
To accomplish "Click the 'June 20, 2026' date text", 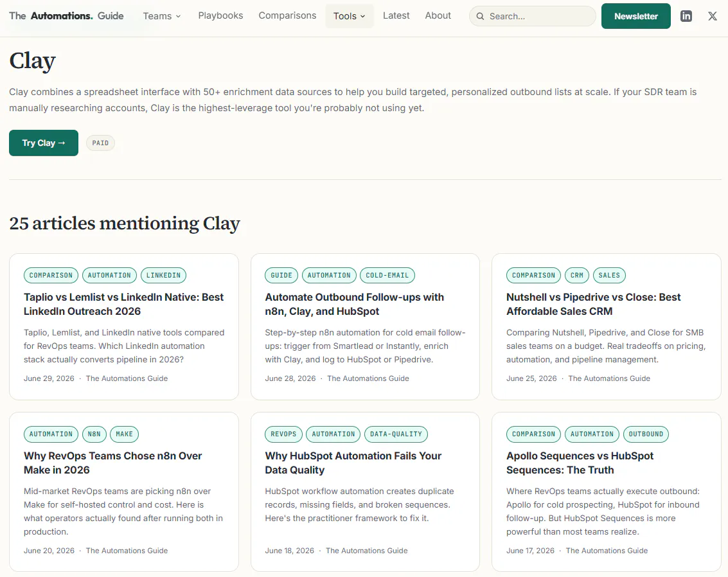I will pyautogui.click(x=49, y=551).
